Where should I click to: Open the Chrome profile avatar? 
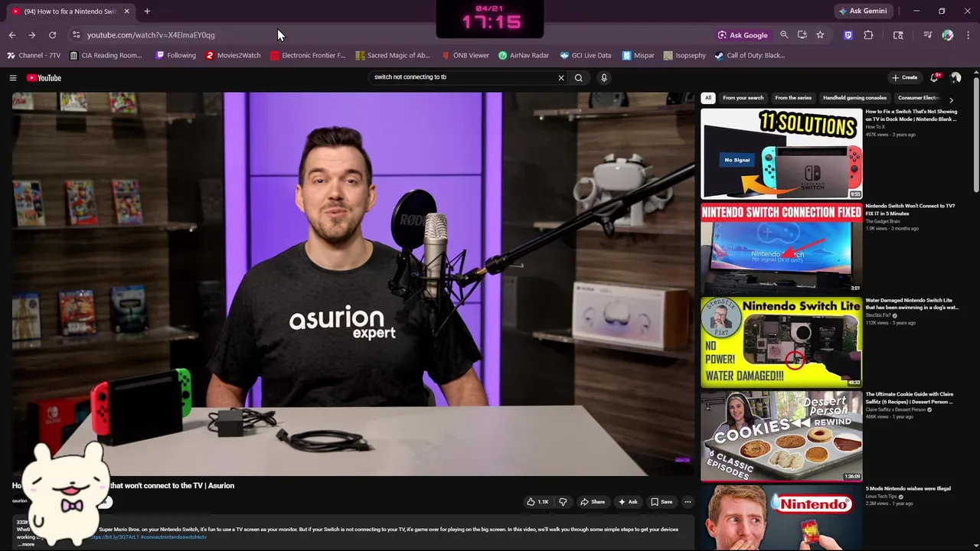click(x=948, y=35)
